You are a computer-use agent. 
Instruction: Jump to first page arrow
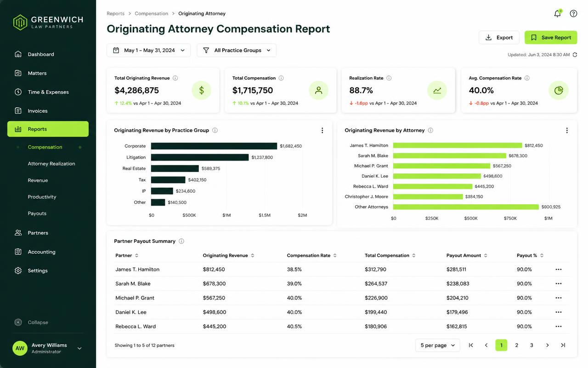pos(471,345)
